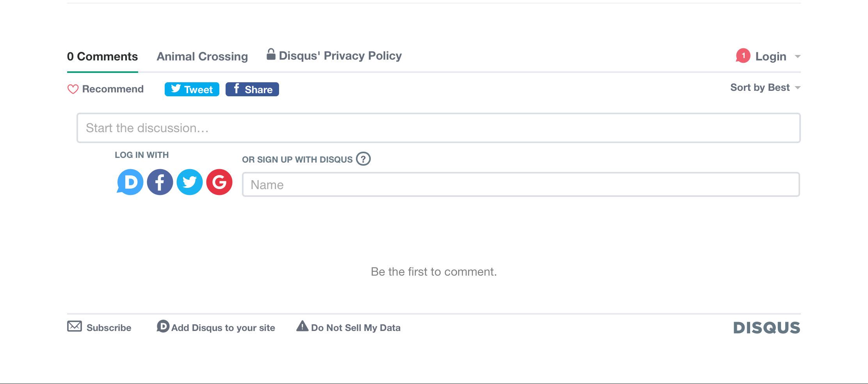Log in with the Twitter icon

(x=190, y=182)
